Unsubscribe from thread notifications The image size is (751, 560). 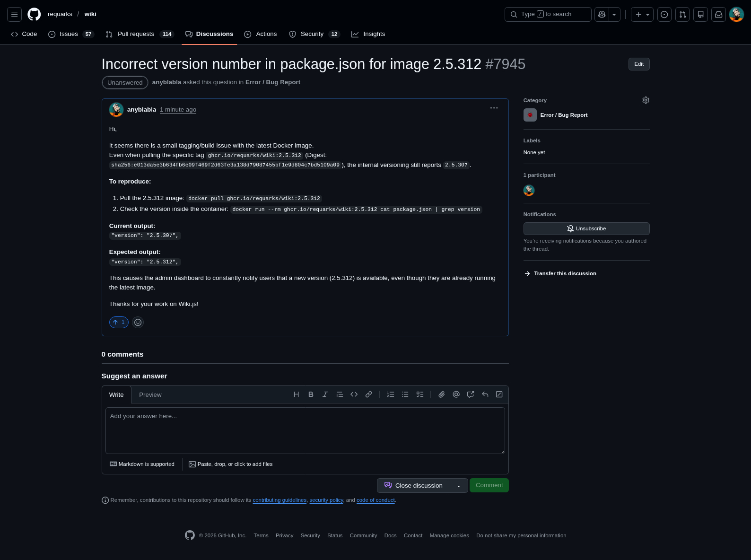[586, 229]
